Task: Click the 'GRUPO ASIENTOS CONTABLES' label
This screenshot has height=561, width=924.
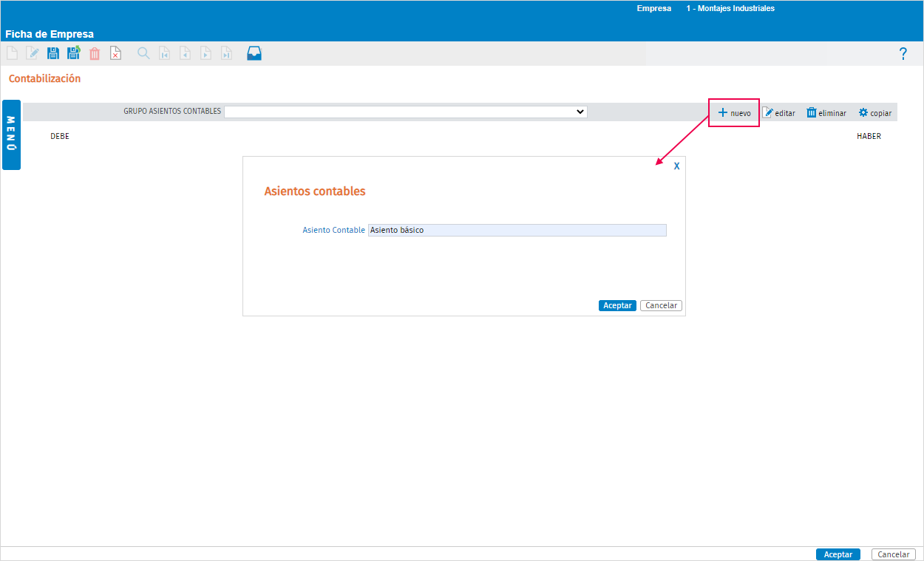Action: coord(172,112)
